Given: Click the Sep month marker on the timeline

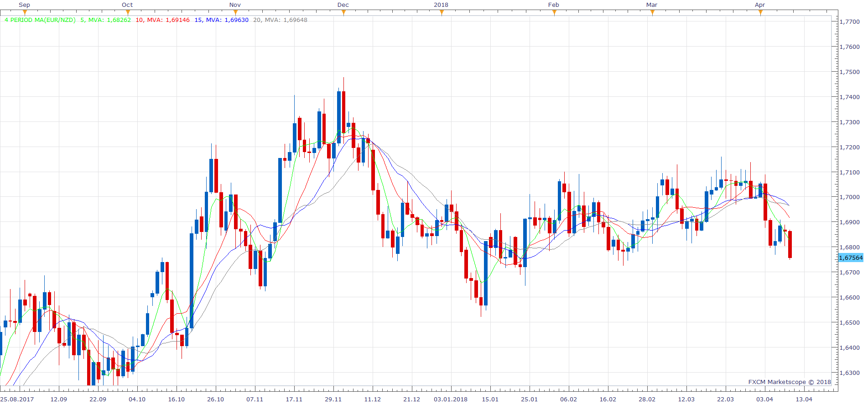Looking at the screenshot, I should tap(25, 5).
